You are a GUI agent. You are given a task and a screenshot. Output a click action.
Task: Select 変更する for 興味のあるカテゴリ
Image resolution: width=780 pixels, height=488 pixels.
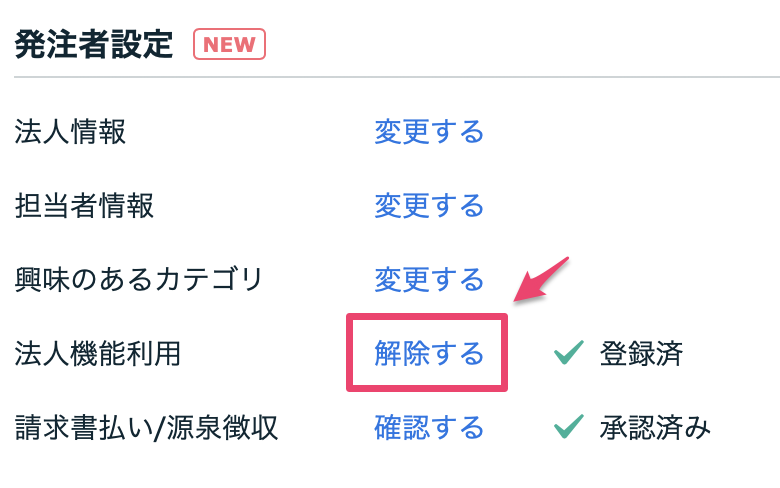tap(429, 279)
